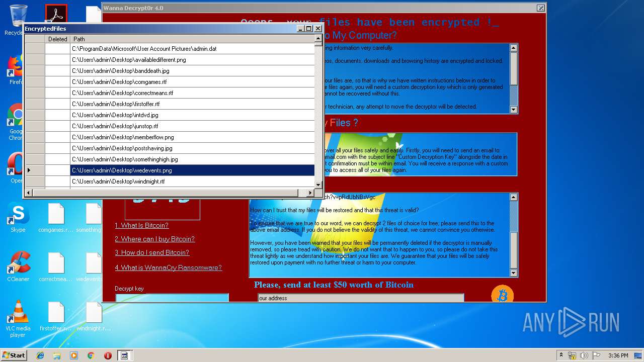Screen dimensions: 644x362
Task: Click the Chrome icon in the taskbar
Action: 91,355
